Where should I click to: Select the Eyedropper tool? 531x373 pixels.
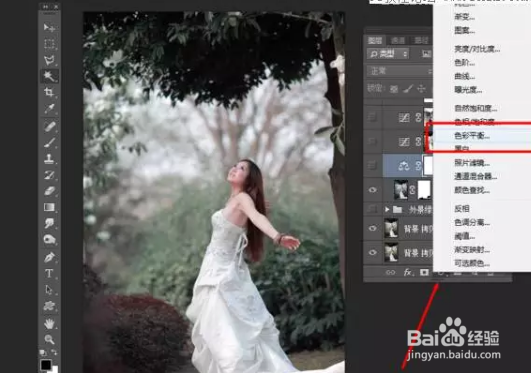49,109
